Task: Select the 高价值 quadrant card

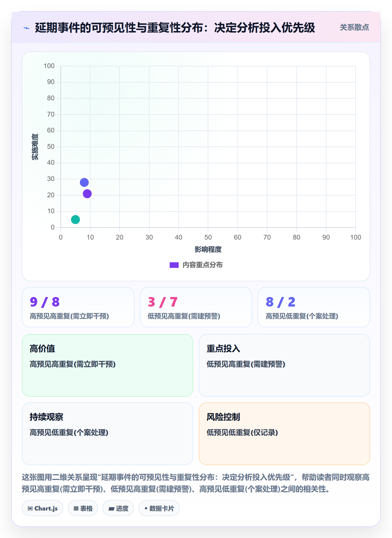Action: [x=108, y=365]
